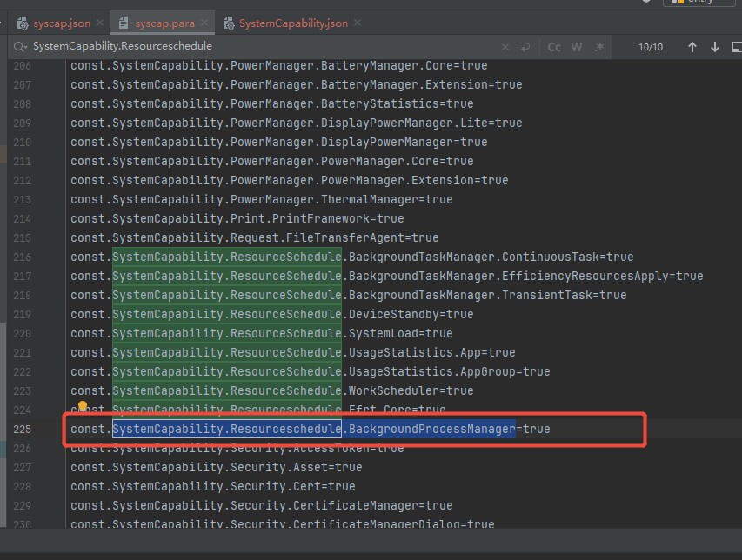This screenshot has height=560, width=742.
Task: Click the UsageStatistics.AppGroup=true line
Action: 311,372
